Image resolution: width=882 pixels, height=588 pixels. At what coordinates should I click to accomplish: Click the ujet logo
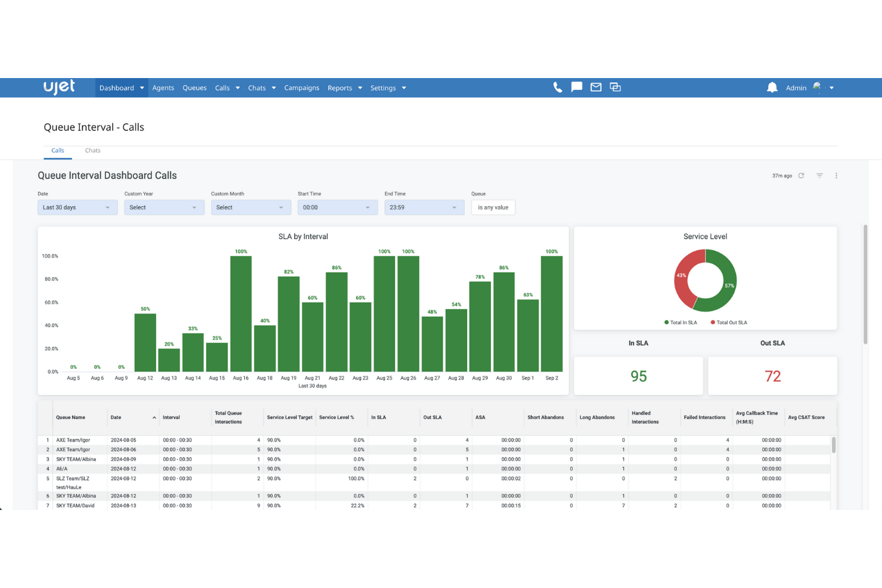point(59,87)
